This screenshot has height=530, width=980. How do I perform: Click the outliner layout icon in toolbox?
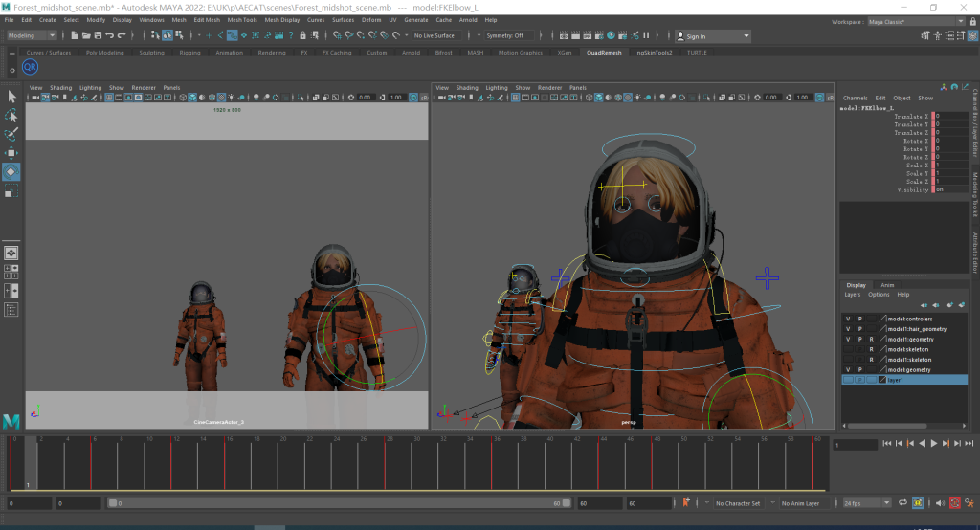click(x=11, y=310)
